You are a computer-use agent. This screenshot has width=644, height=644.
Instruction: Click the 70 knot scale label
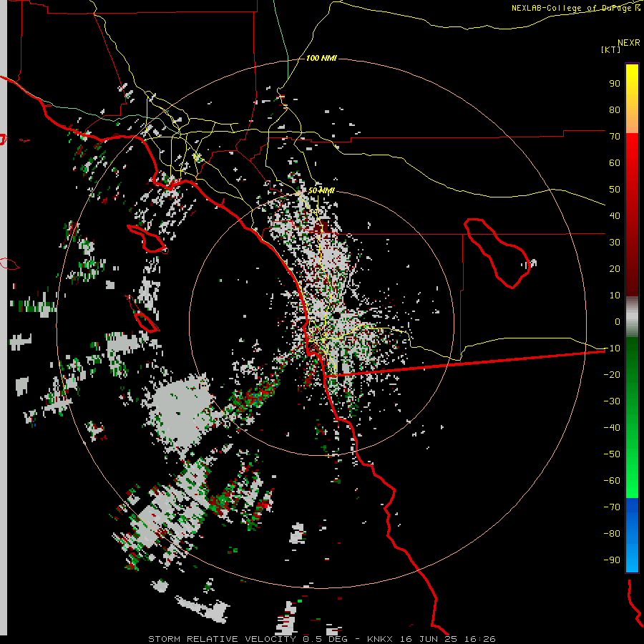coord(615,137)
